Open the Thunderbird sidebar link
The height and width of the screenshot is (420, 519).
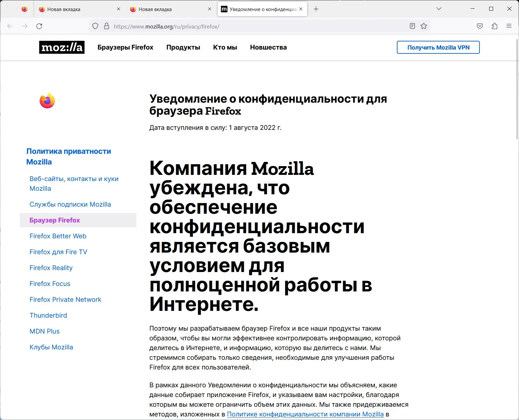pos(48,315)
